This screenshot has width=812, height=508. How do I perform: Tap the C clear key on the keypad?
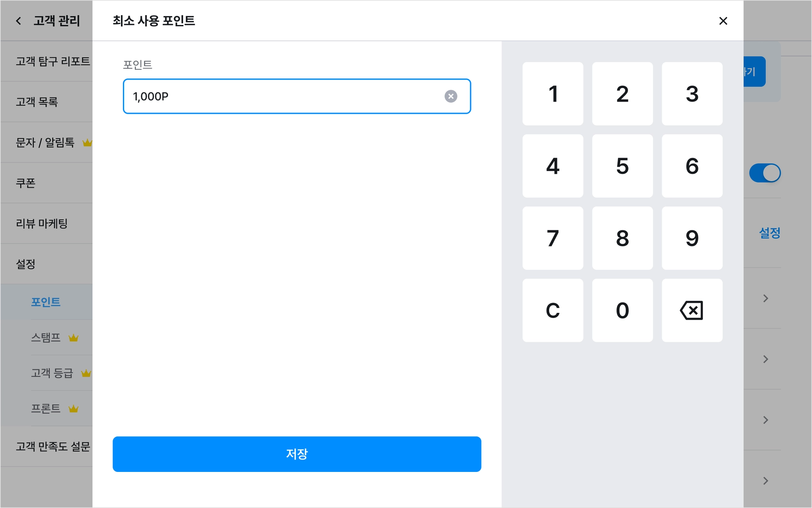(553, 310)
